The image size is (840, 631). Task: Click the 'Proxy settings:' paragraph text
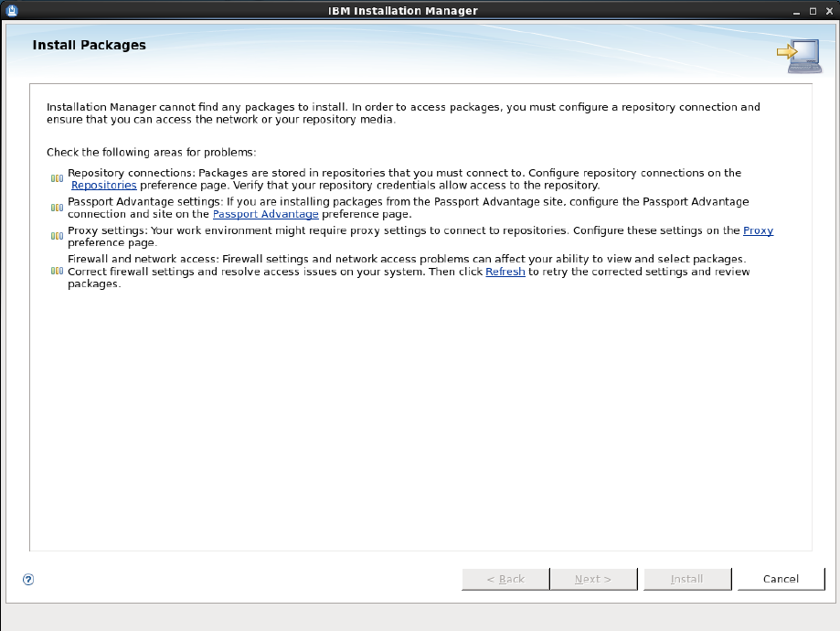420,237
